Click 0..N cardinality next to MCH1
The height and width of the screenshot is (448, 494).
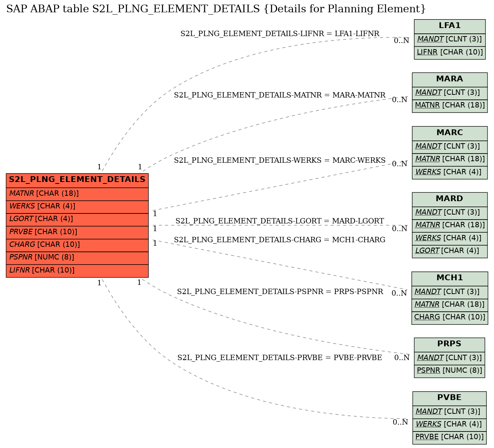click(399, 293)
